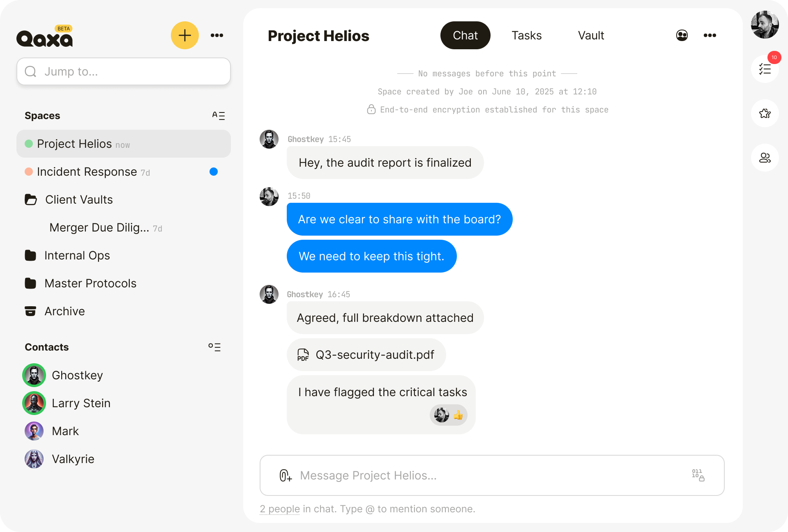Click the Jump to search field
The image size is (788, 532).
pyautogui.click(x=124, y=71)
